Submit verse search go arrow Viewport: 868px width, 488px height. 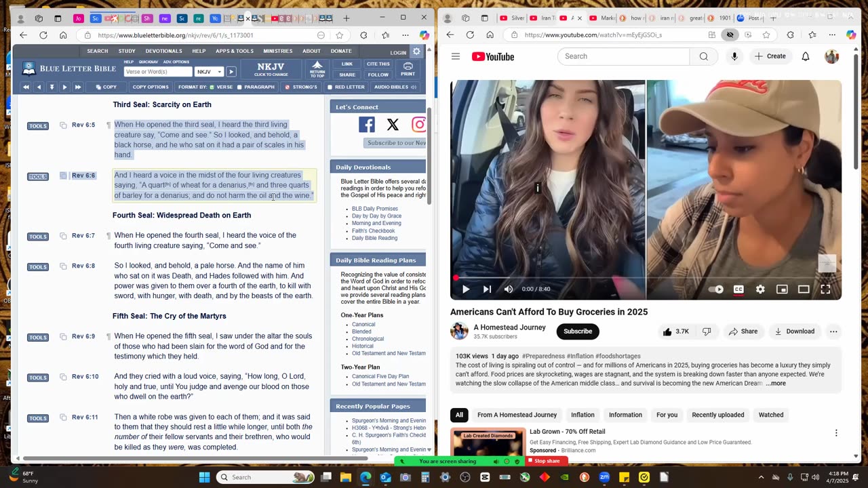click(x=231, y=72)
